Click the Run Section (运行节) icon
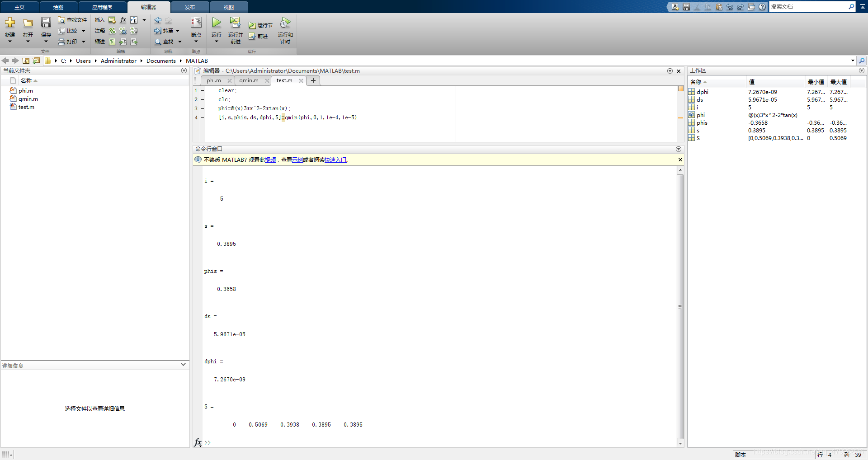Viewport: 868px width, 460px height. pyautogui.click(x=252, y=25)
